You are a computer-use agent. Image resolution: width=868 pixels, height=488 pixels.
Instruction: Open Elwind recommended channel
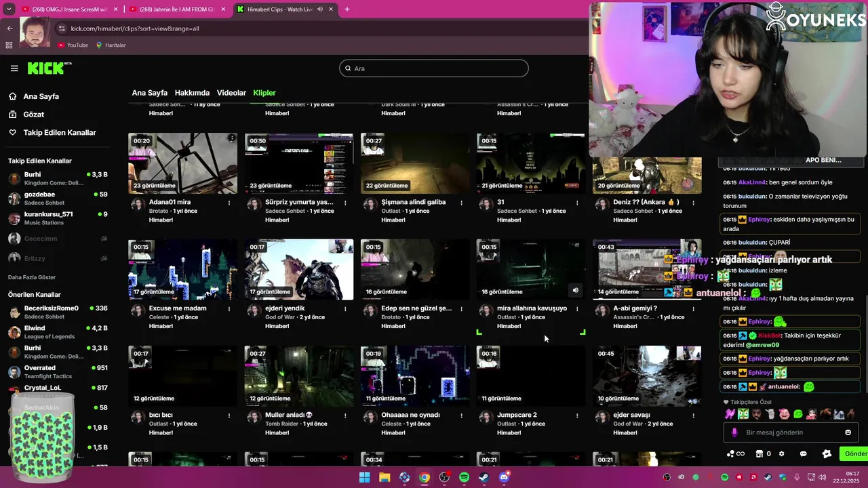point(58,332)
